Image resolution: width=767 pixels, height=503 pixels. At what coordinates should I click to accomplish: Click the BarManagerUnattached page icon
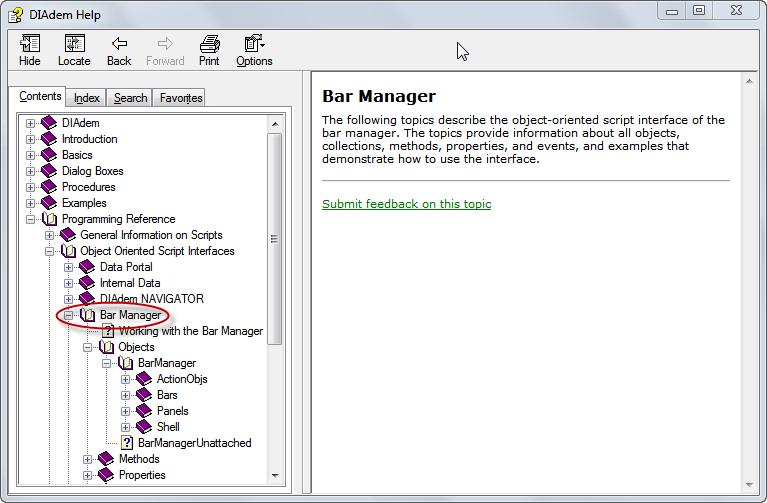click(127, 443)
